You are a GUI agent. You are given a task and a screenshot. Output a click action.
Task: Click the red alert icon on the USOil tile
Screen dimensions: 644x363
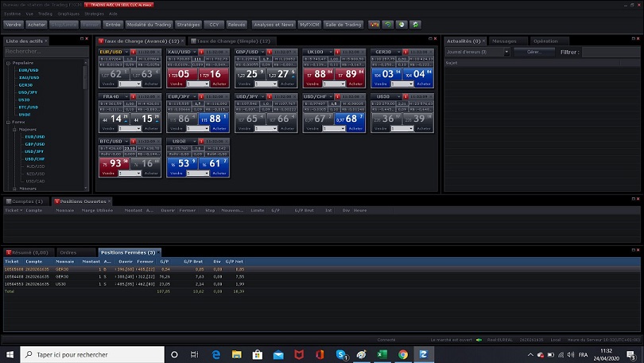click(x=200, y=141)
